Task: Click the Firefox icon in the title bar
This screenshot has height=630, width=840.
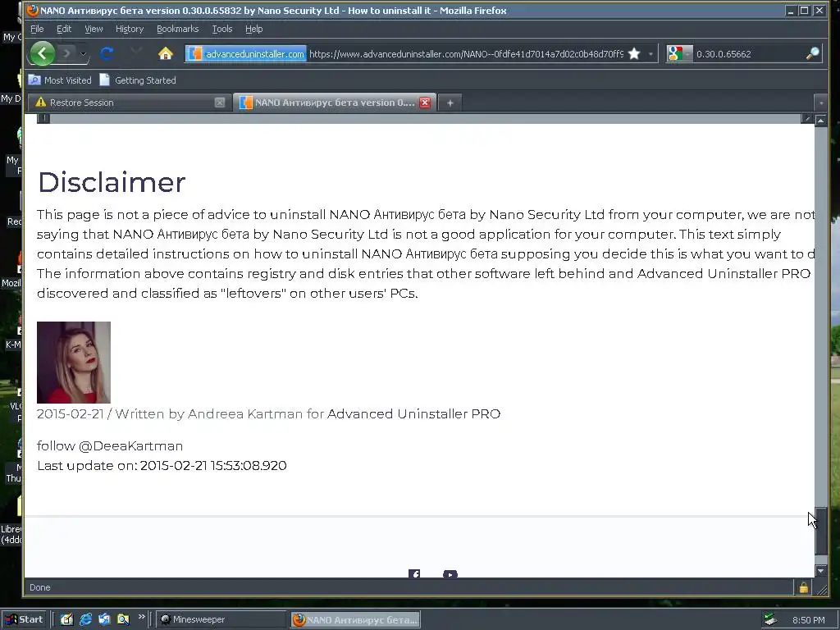Action: [x=33, y=10]
